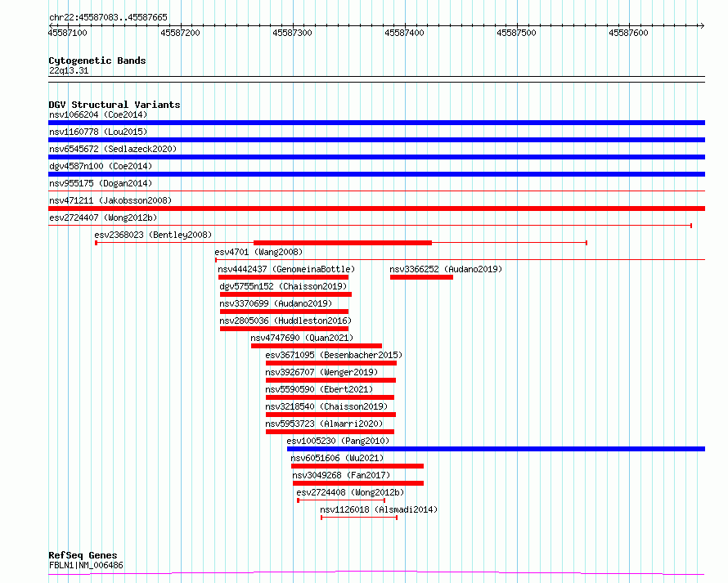Select the 22q13.31 band label
The width and height of the screenshot is (728, 583).
pos(69,70)
